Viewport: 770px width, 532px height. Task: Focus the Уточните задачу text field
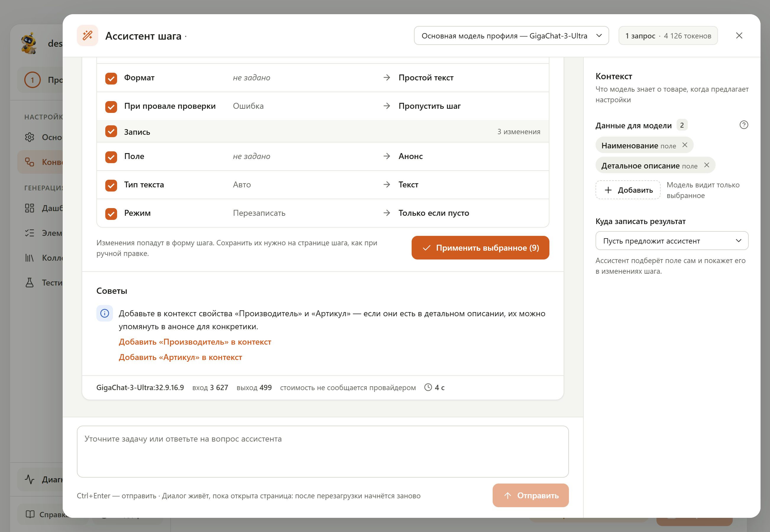coord(323,451)
